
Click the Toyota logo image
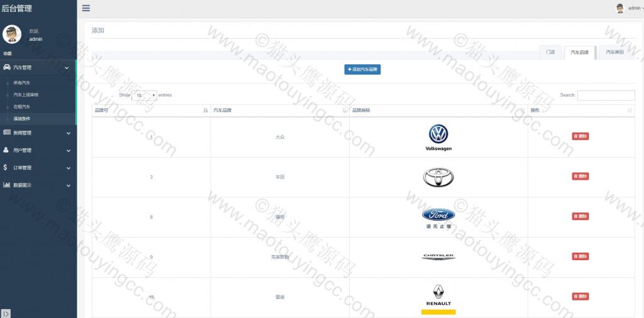(438, 177)
